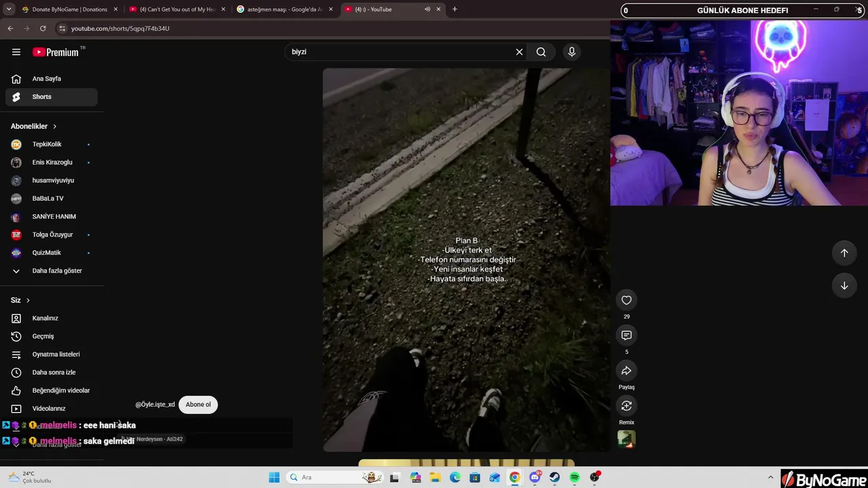Open the husamviyuviyu channel
Image resolution: width=868 pixels, height=488 pixels.
(52, 180)
